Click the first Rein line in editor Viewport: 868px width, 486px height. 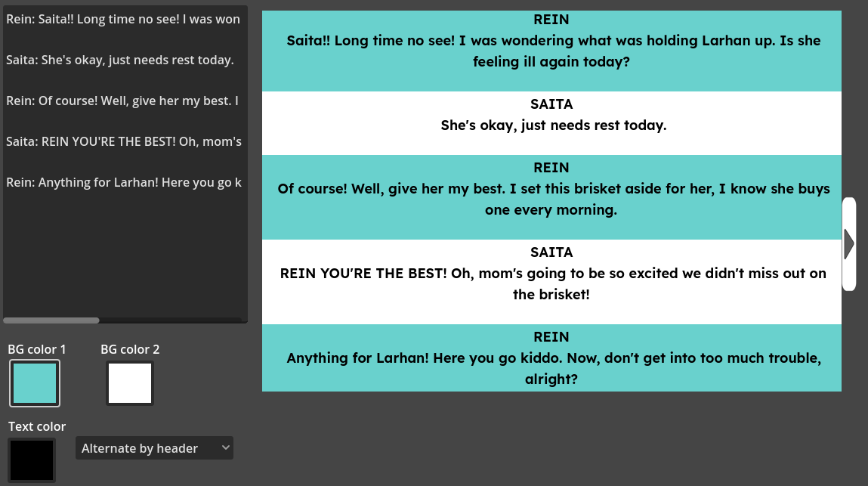[x=123, y=19]
